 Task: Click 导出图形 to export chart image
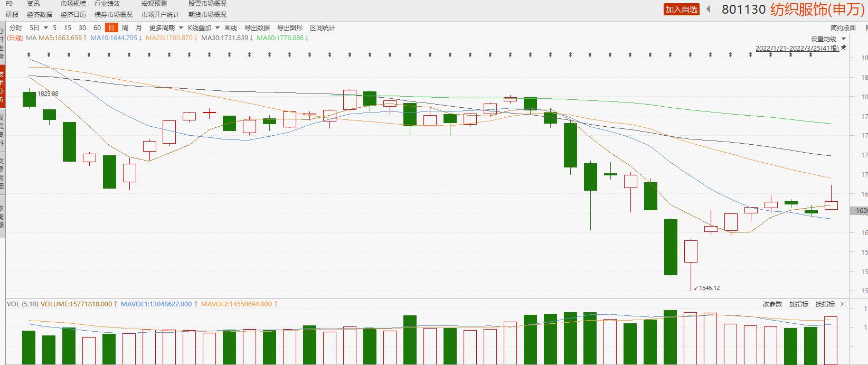point(290,27)
